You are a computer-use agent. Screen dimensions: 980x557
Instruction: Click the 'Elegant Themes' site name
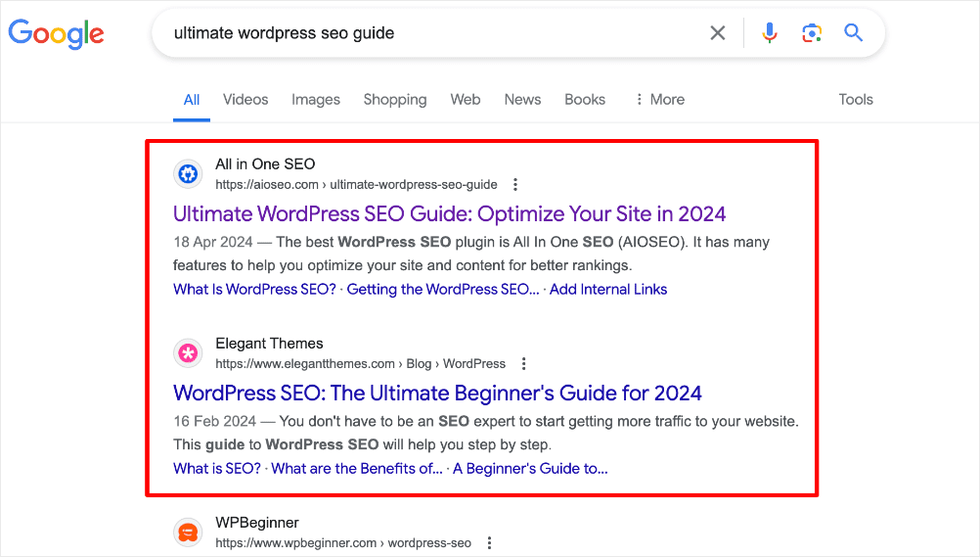269,344
